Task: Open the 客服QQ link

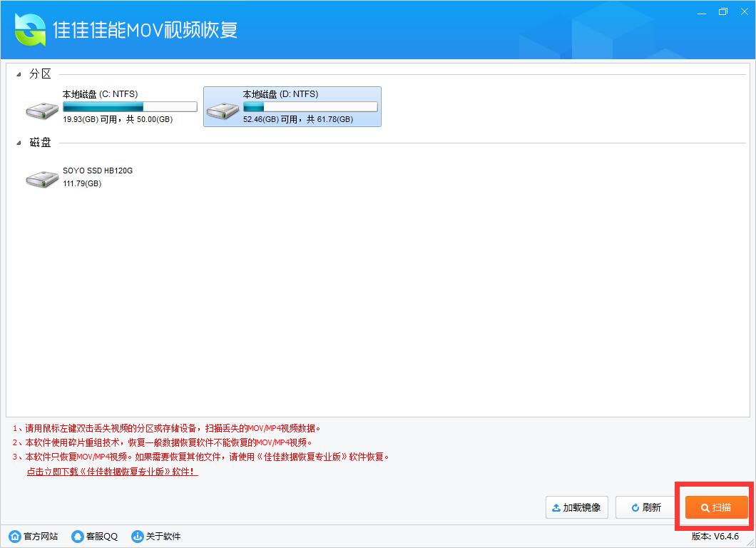Action: coord(102,536)
